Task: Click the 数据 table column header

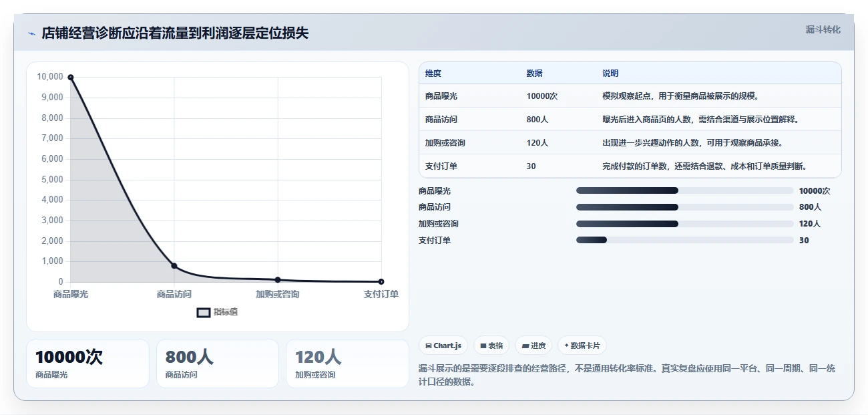Action: coord(534,74)
